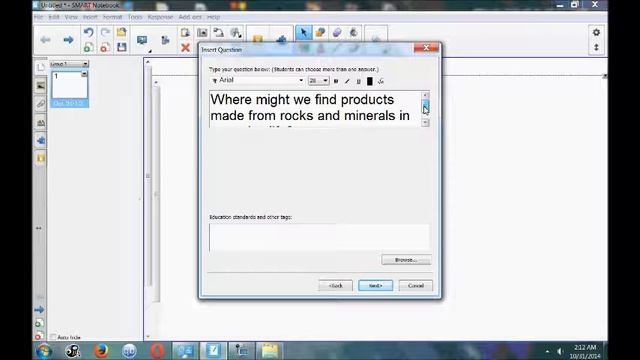The width and height of the screenshot is (640, 360).
Task: Open the Format menu
Action: tap(112, 17)
